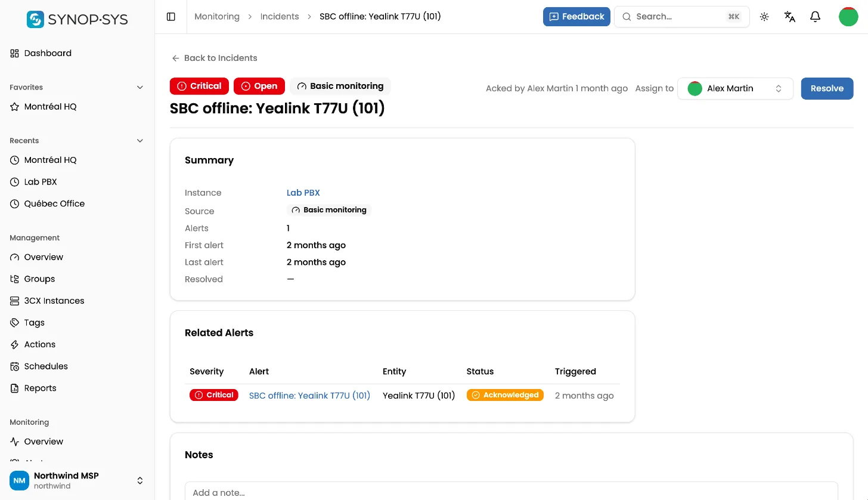Open the language translation icon
Screen dimensions: 868x500
tap(790, 17)
